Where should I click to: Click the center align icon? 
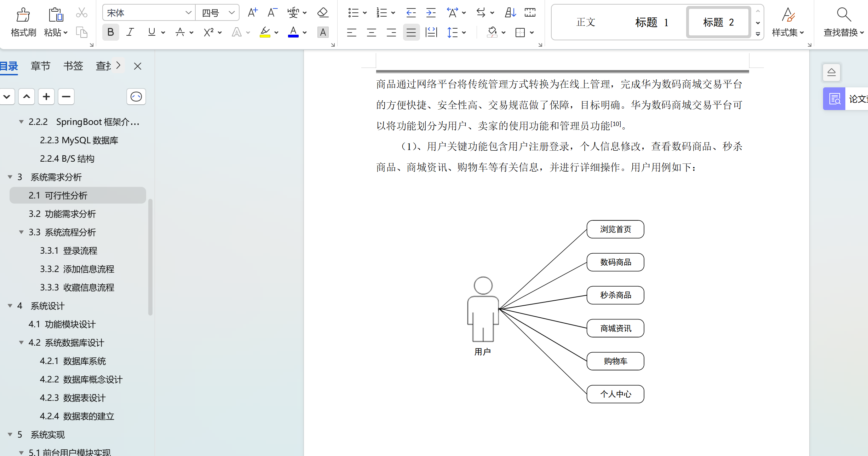pos(371,33)
